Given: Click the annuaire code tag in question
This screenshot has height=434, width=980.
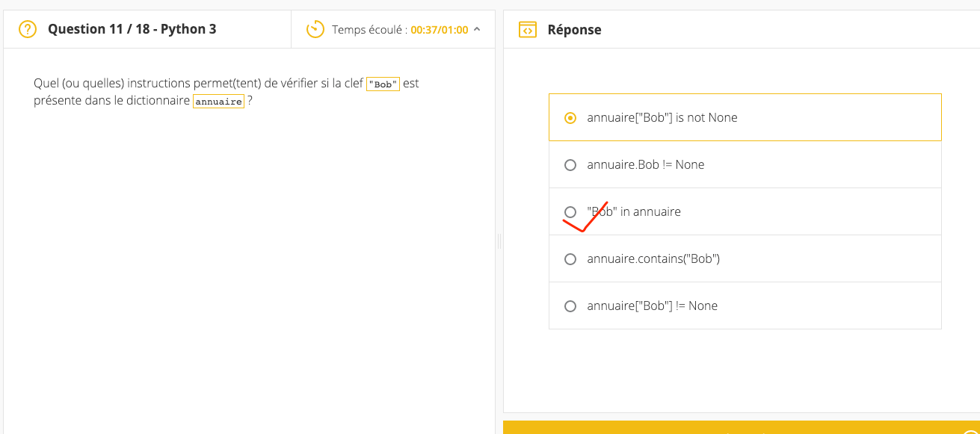Looking at the screenshot, I should click(x=218, y=101).
